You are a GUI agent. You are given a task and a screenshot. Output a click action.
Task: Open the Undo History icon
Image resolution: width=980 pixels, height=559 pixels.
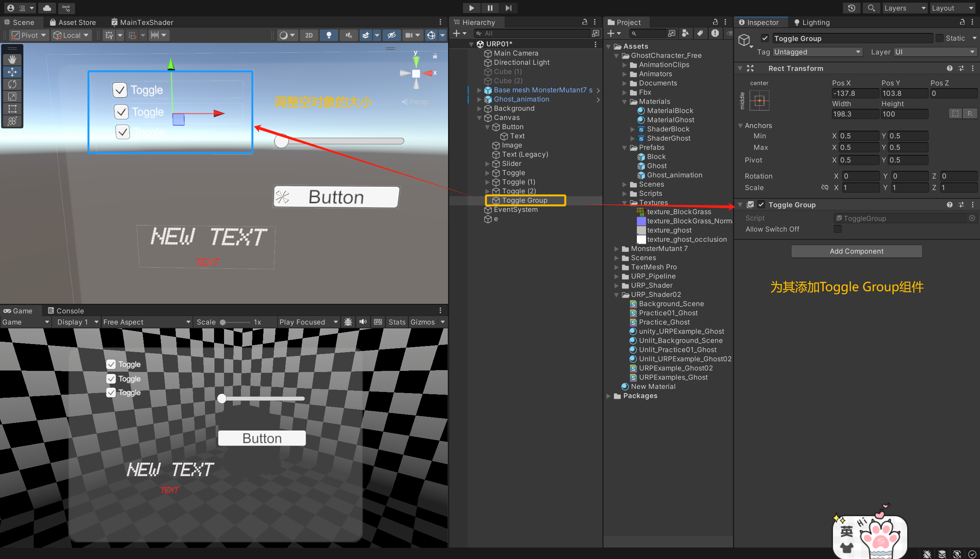851,8
